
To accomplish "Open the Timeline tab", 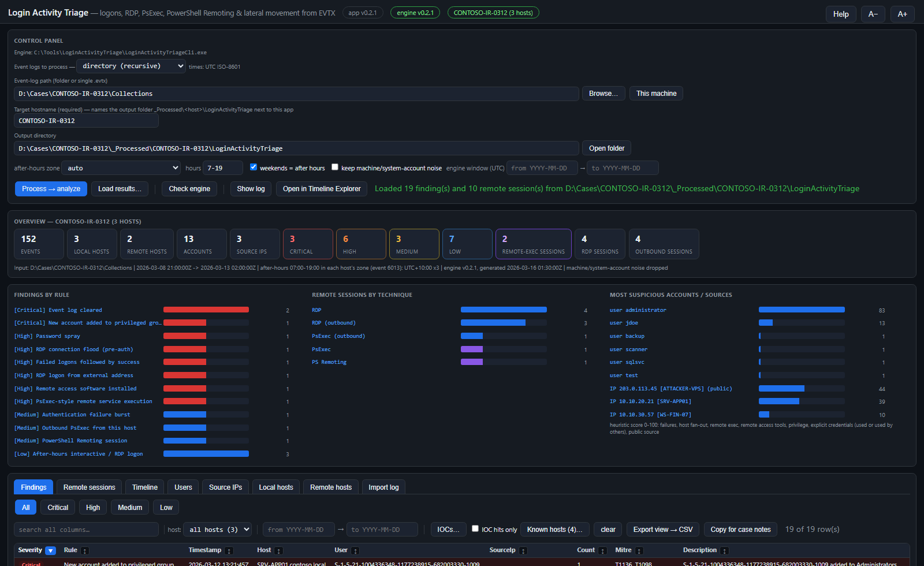I will coord(145,487).
